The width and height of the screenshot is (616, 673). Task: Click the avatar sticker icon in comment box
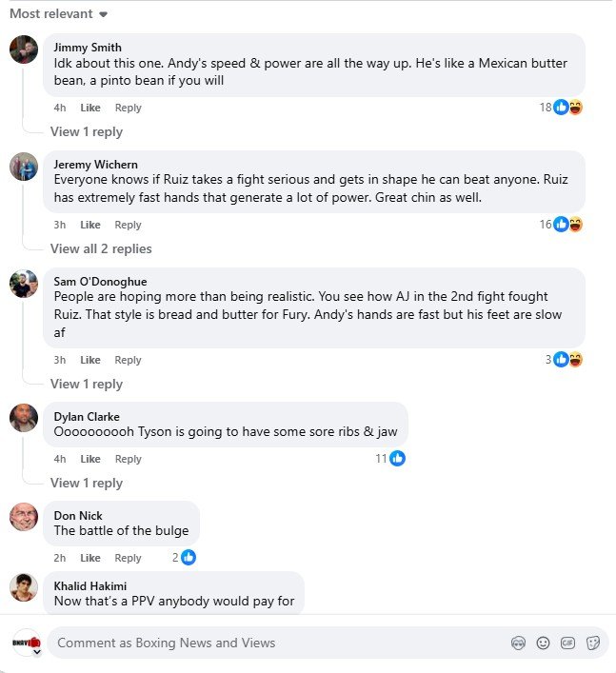pos(519,643)
